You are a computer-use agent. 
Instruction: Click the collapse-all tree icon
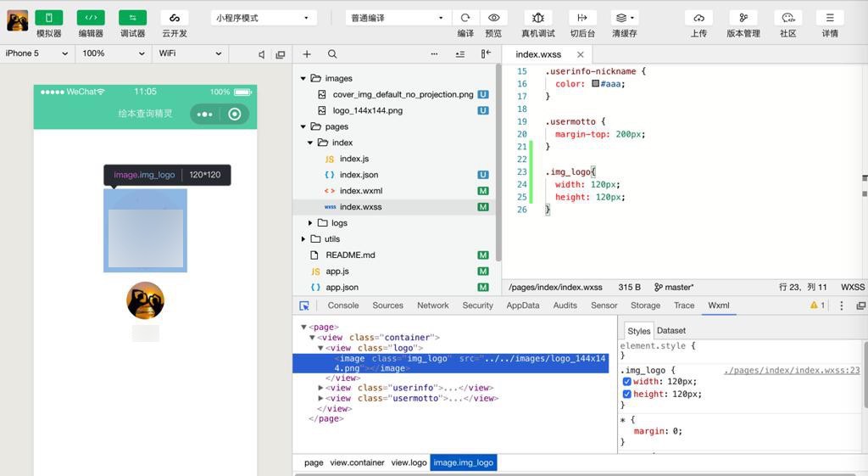460,53
